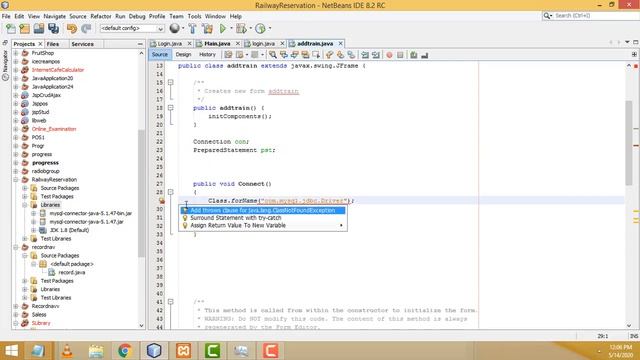Open the Debug menu
The image size is (640, 360).
coord(137,16)
